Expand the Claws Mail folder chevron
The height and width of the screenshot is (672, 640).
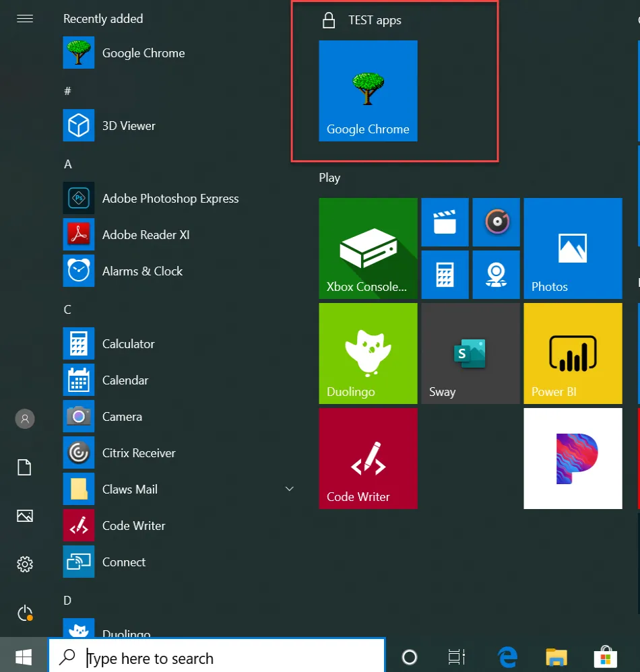coord(290,489)
